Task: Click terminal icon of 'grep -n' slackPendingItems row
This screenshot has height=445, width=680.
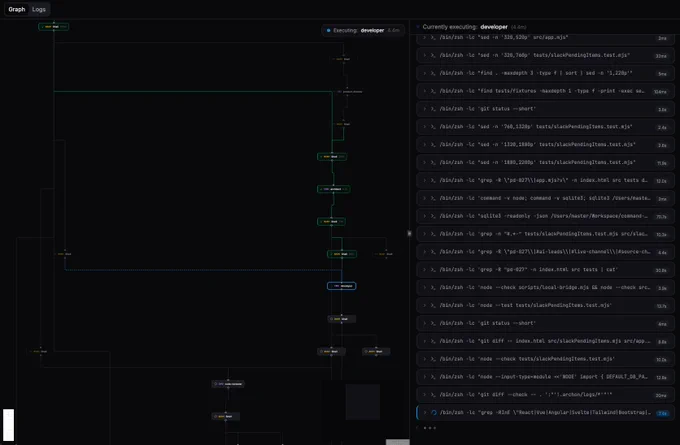Action: click(433, 234)
